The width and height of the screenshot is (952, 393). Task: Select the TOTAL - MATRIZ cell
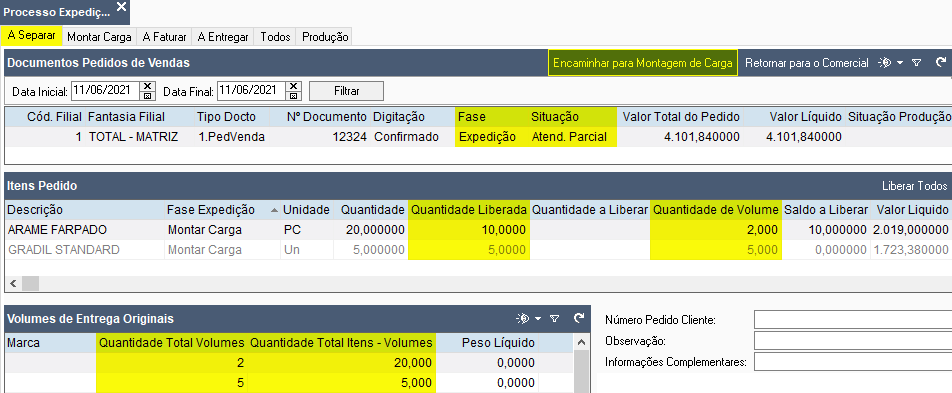click(x=140, y=137)
